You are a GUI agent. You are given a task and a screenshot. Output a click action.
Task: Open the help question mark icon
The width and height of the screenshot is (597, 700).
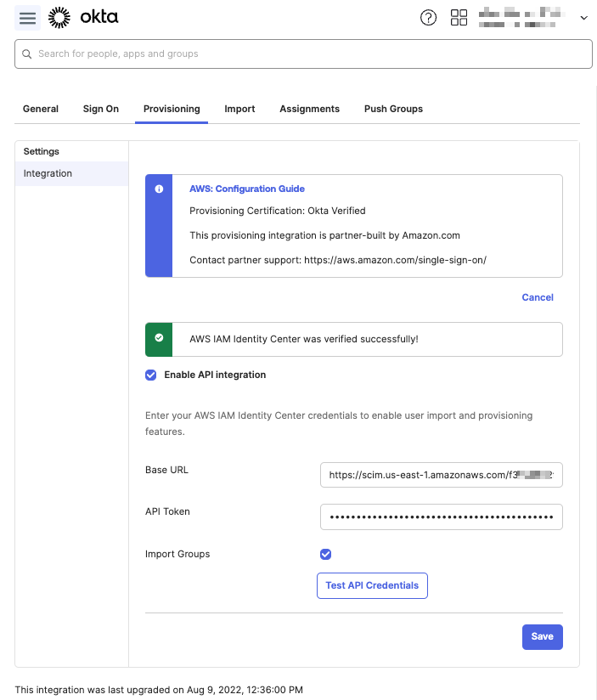pos(428,17)
